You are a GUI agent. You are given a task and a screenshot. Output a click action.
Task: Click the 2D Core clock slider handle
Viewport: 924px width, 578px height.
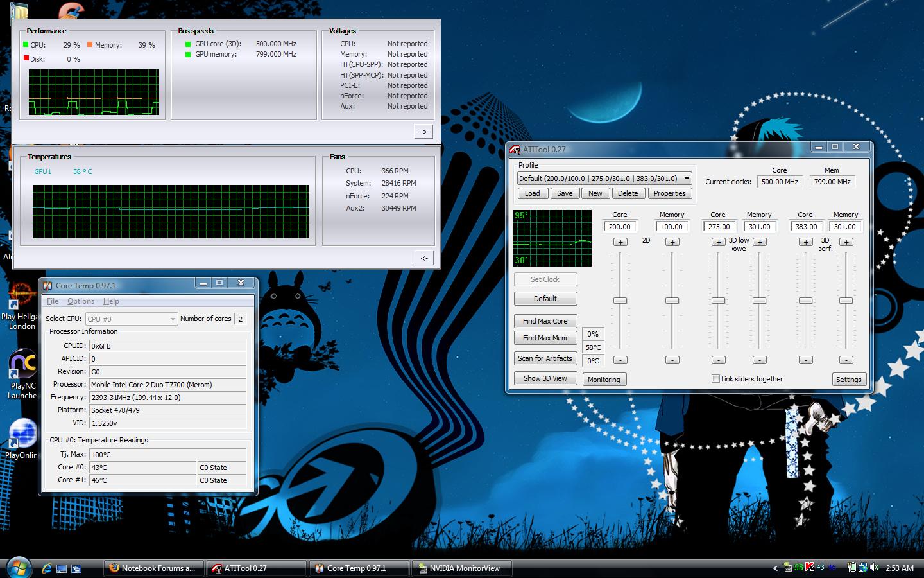pyautogui.click(x=620, y=301)
